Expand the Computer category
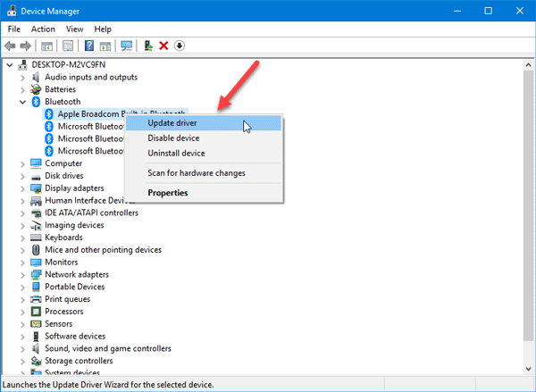Viewport: 536px width, 392px height. click(22, 164)
